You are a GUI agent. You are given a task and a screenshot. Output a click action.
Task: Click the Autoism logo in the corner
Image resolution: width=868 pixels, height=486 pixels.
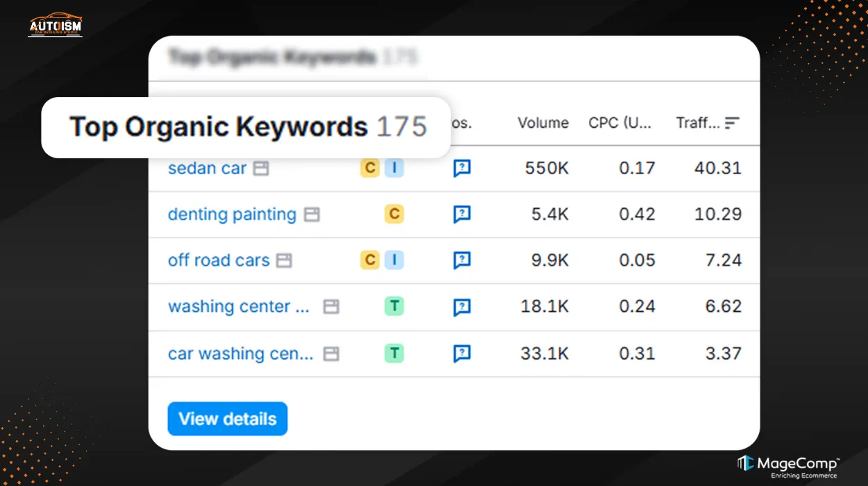pyautogui.click(x=55, y=24)
